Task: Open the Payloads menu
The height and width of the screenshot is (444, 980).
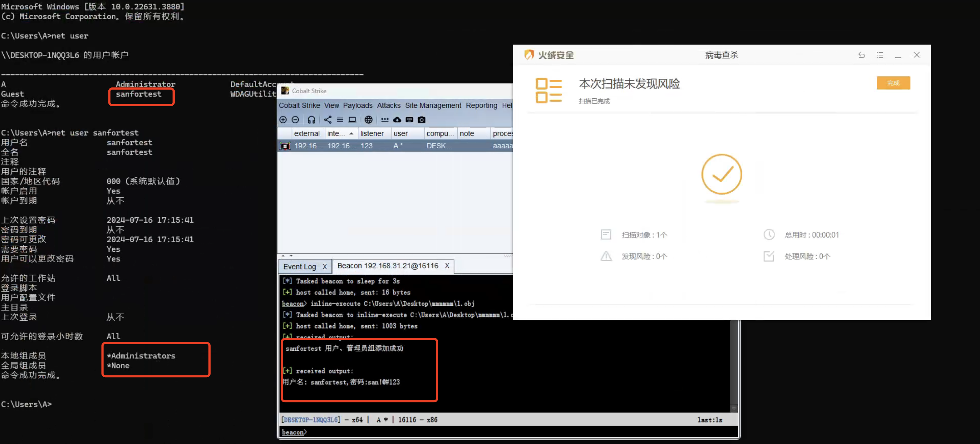Action: pyautogui.click(x=358, y=106)
